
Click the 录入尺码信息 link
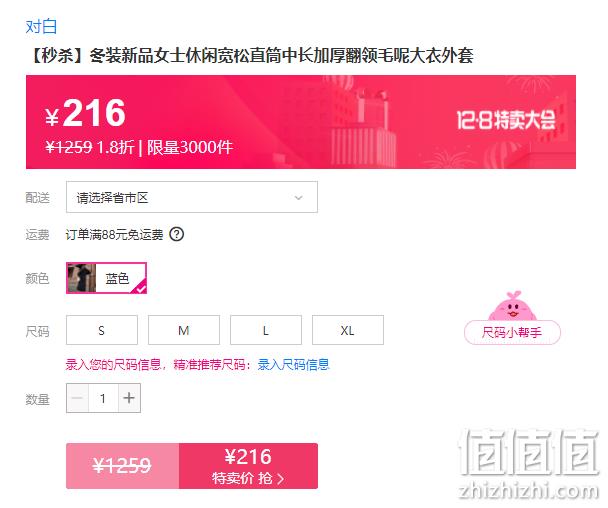293,365
